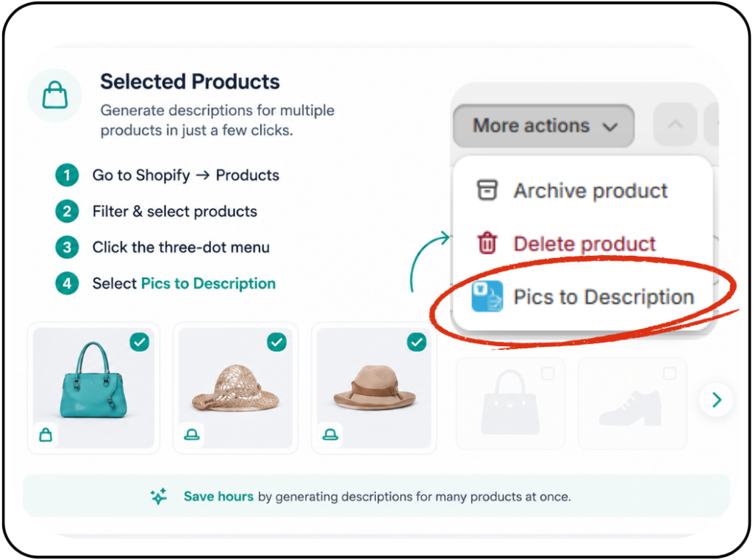This screenshot has height=560, width=753.
Task: Select the faded shoe product thumbnail
Action: pyautogui.click(x=632, y=403)
